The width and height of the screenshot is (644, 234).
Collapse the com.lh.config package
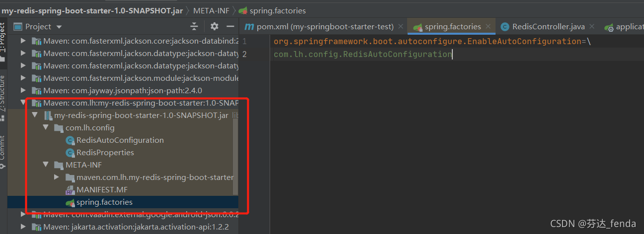pyautogui.click(x=46, y=127)
